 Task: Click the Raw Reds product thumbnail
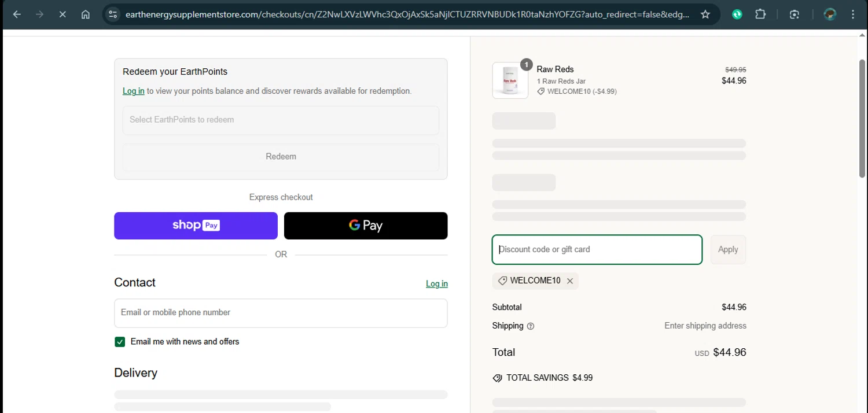click(x=510, y=80)
